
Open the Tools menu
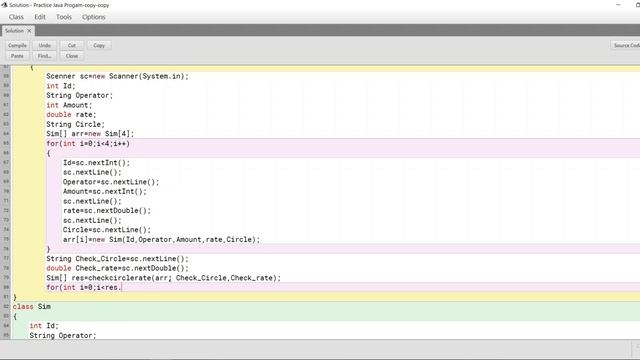[x=64, y=17]
